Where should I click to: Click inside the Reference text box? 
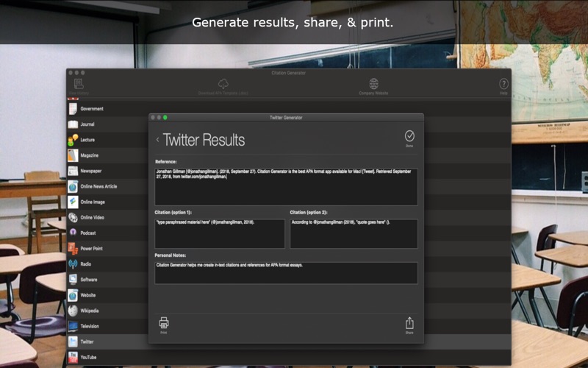286,187
